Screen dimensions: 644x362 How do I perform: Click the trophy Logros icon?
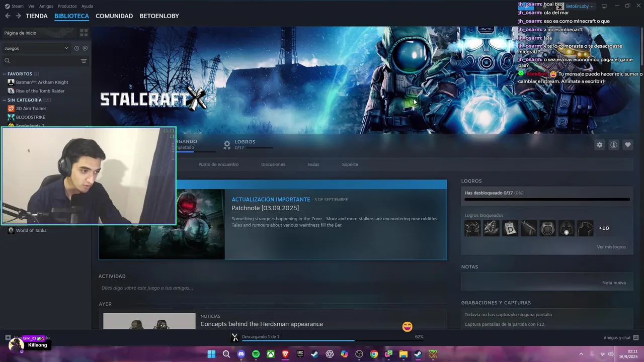[x=227, y=145]
